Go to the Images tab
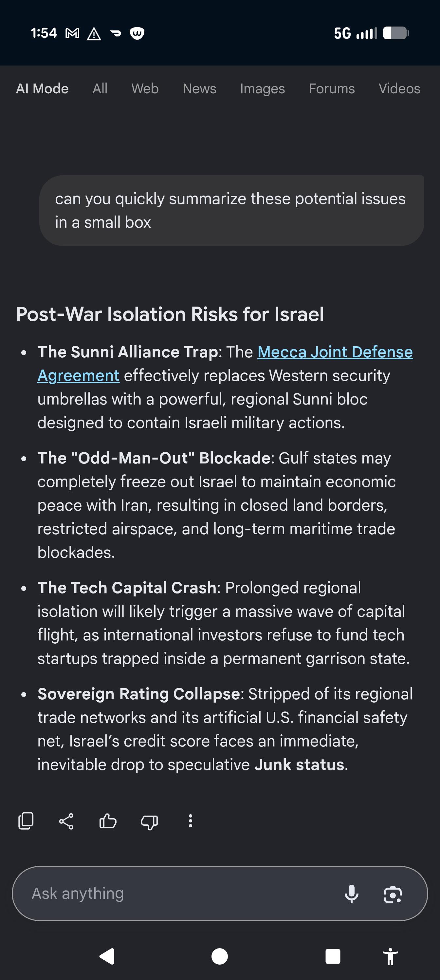The width and height of the screenshot is (440, 980). click(263, 89)
